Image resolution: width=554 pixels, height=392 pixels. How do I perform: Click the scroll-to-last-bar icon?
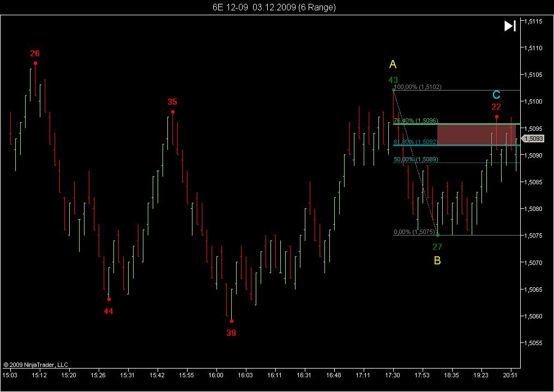coord(510,26)
